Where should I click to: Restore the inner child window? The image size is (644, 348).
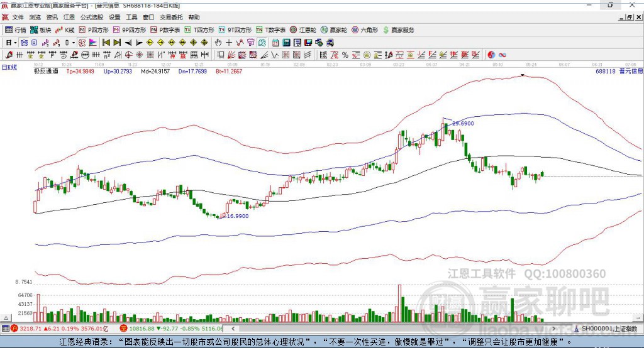(630, 17)
